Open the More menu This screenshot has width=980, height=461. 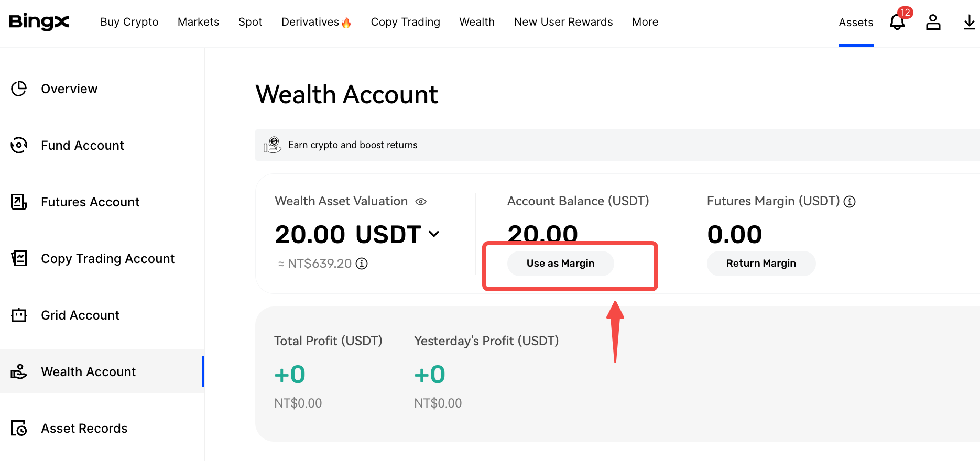point(645,22)
